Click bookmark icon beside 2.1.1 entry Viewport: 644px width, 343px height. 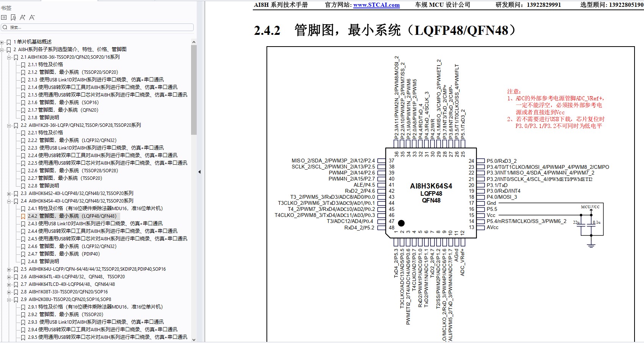click(23, 65)
